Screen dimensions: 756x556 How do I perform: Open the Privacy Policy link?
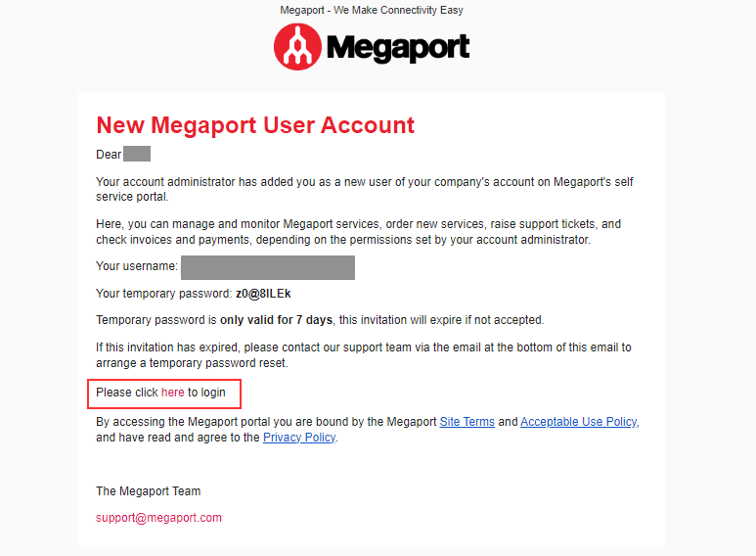pyautogui.click(x=299, y=438)
